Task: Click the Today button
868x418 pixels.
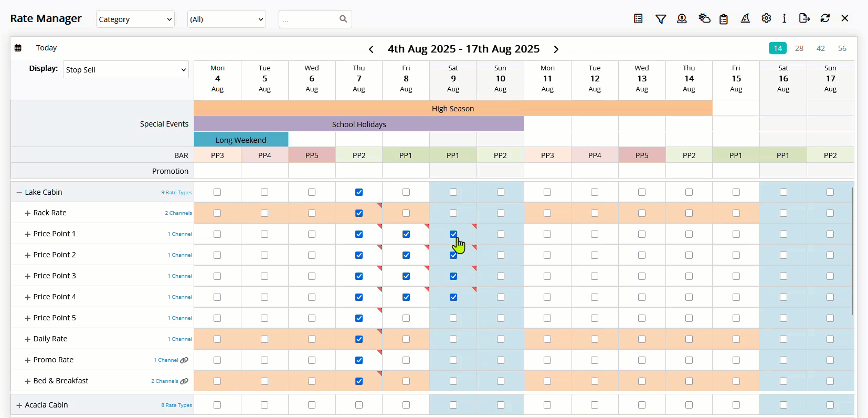Action: tap(46, 48)
